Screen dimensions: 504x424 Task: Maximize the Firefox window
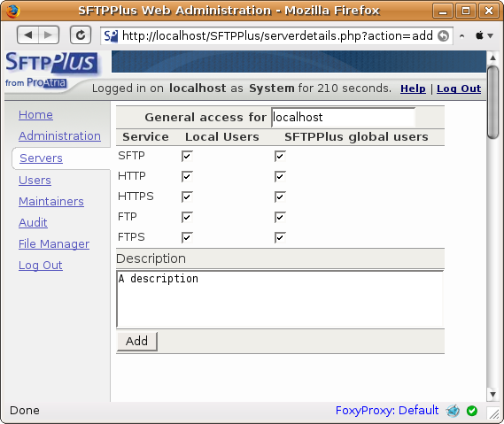click(x=466, y=12)
